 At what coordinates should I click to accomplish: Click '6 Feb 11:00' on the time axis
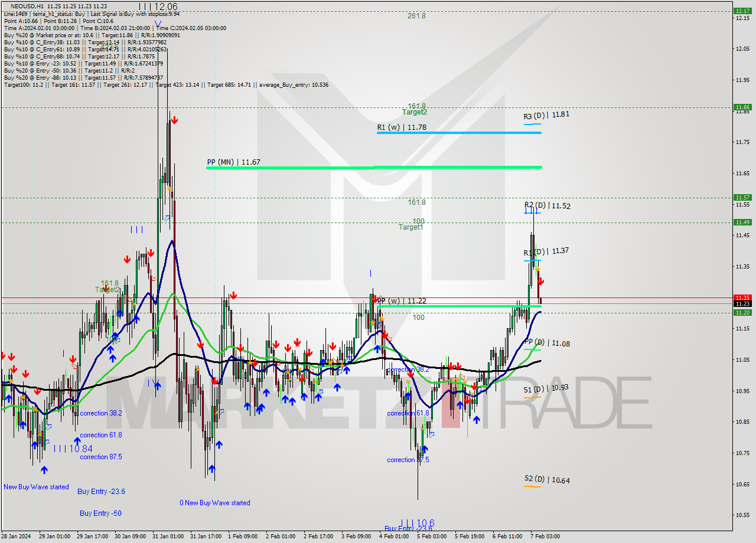507,537
